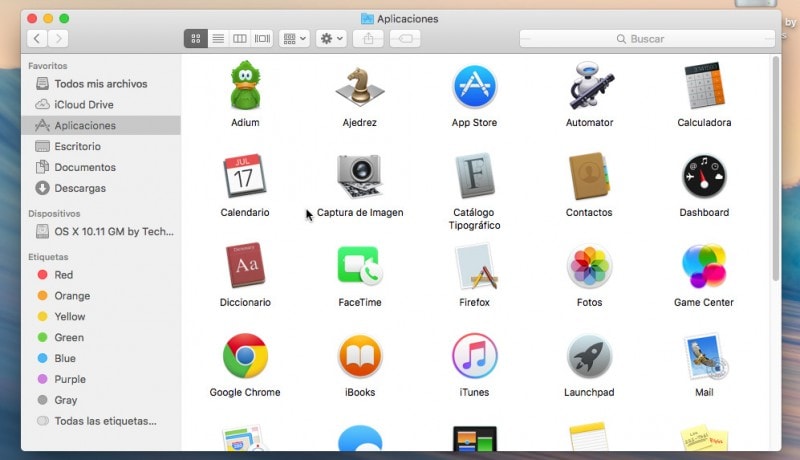Select the FaceTime app icon
This screenshot has height=460, width=800.
click(360, 266)
